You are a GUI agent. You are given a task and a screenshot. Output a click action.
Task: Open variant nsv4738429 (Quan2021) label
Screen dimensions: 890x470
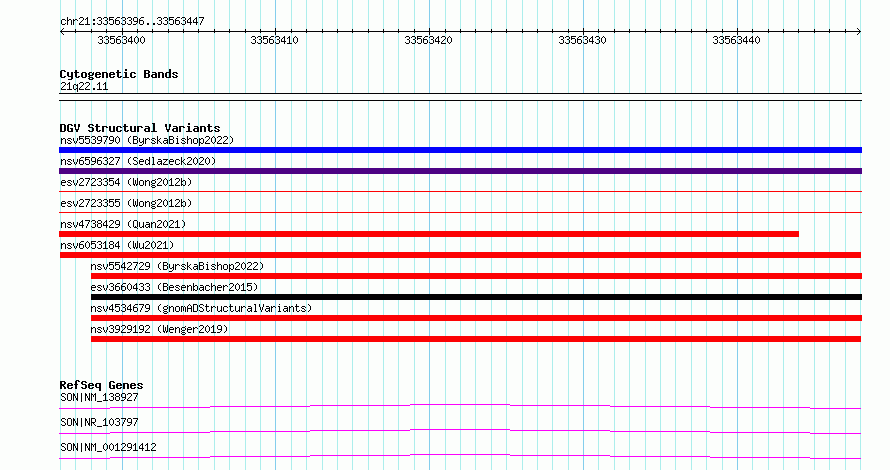tap(123, 224)
